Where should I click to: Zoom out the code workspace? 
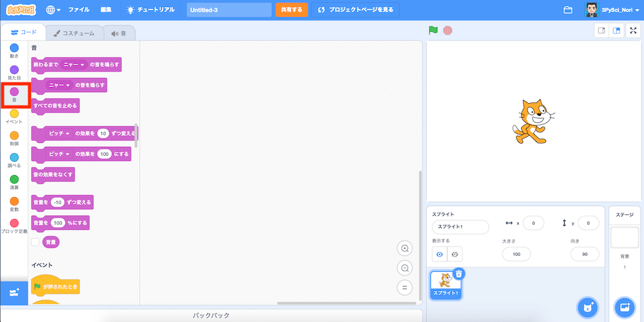coord(404,268)
